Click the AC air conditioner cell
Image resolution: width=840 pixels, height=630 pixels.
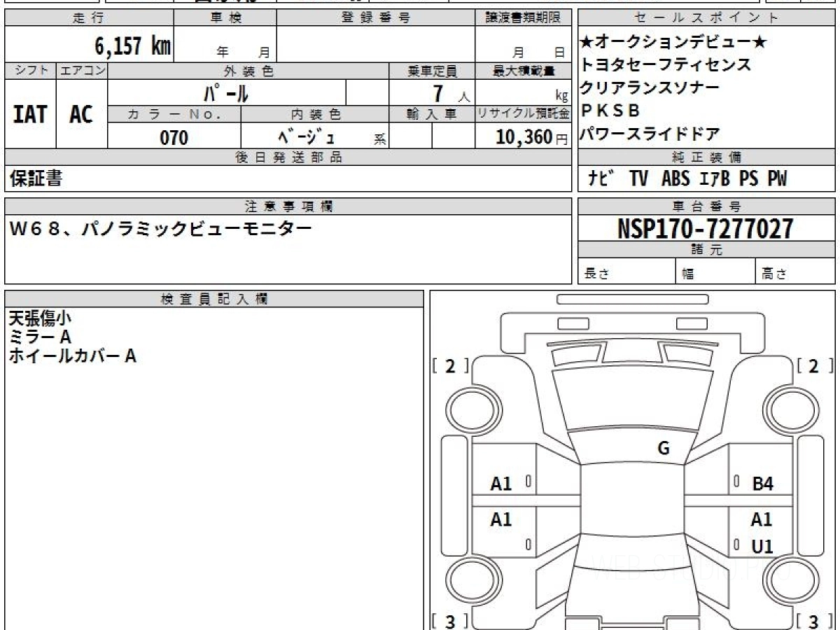pos(82,114)
